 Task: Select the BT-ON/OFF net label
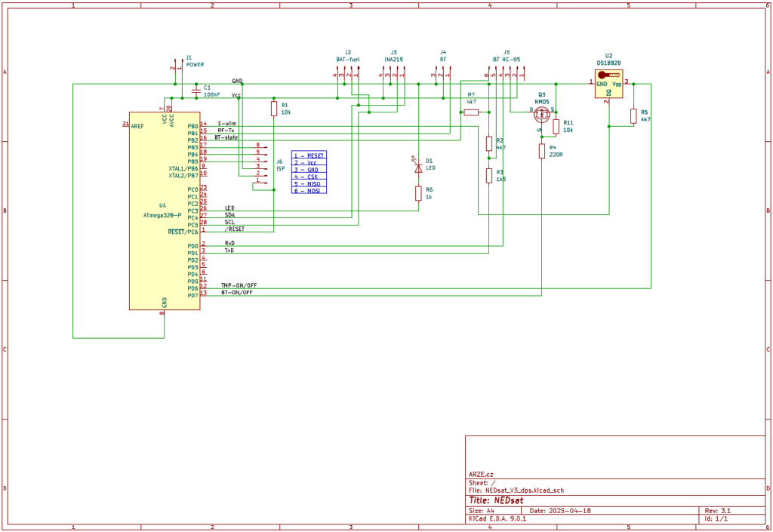click(x=237, y=292)
